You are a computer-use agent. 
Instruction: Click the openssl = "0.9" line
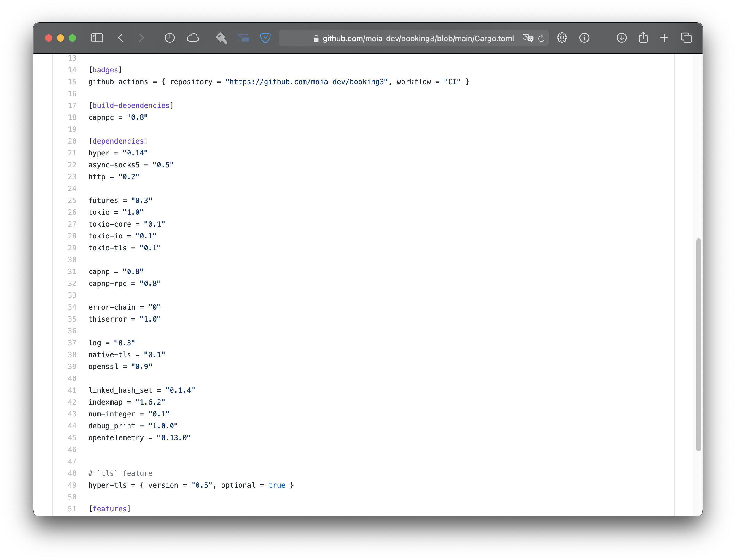[120, 366]
